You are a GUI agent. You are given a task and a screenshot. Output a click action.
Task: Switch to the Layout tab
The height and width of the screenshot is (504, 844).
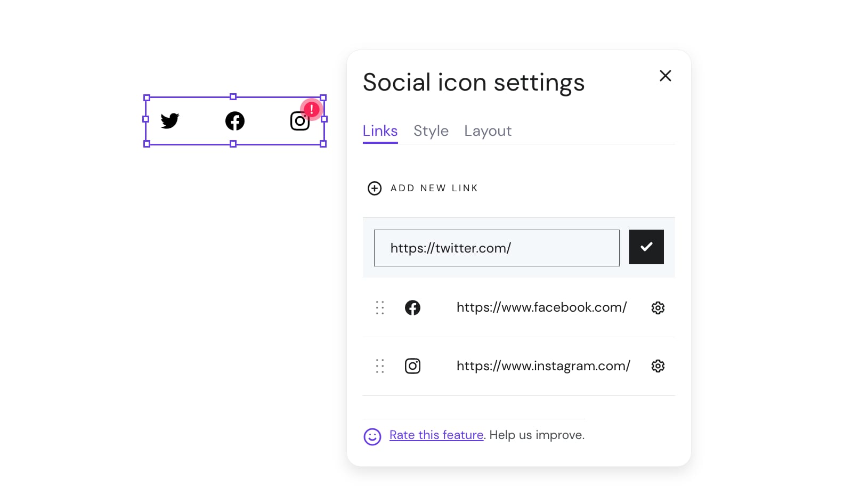[x=488, y=131]
